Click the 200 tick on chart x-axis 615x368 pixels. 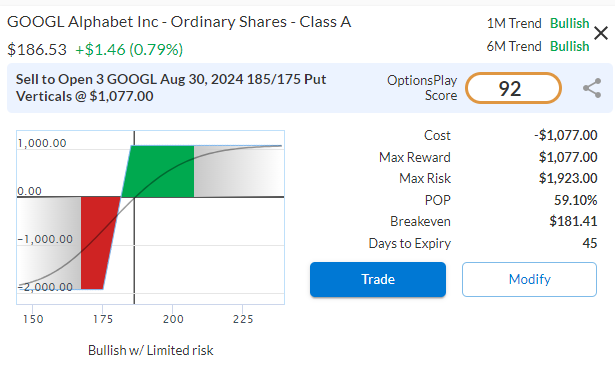tap(173, 319)
